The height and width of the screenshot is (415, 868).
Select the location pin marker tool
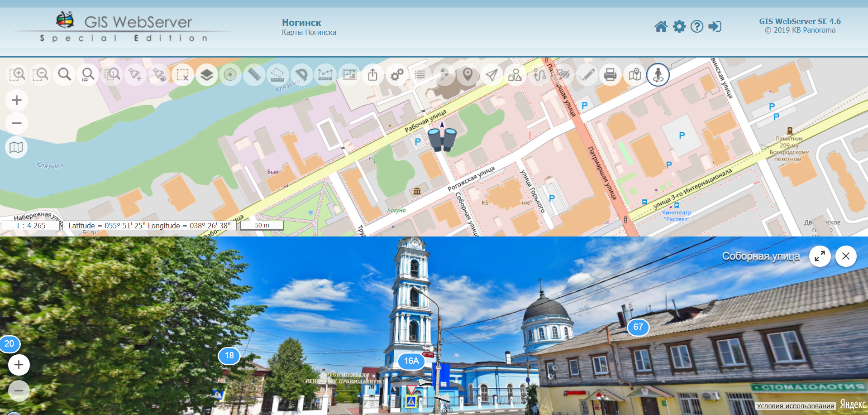(467, 74)
